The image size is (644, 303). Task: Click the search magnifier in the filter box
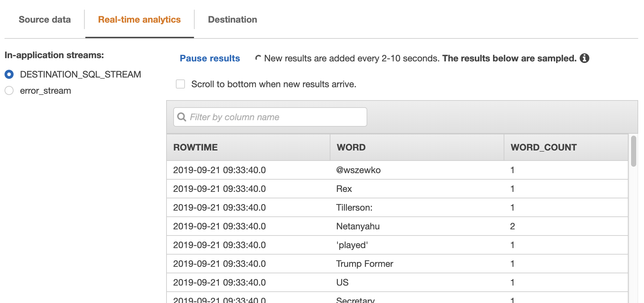182,117
